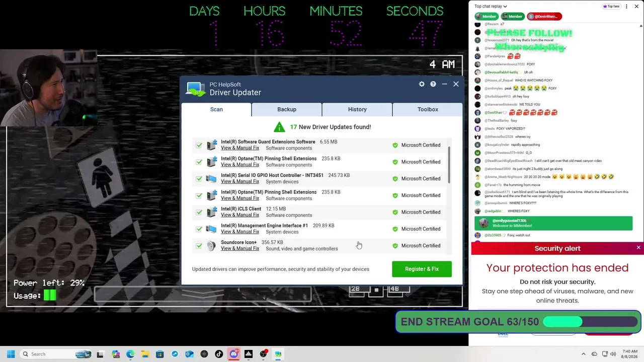
Task: Close the Security alert popup
Action: pos(638,248)
